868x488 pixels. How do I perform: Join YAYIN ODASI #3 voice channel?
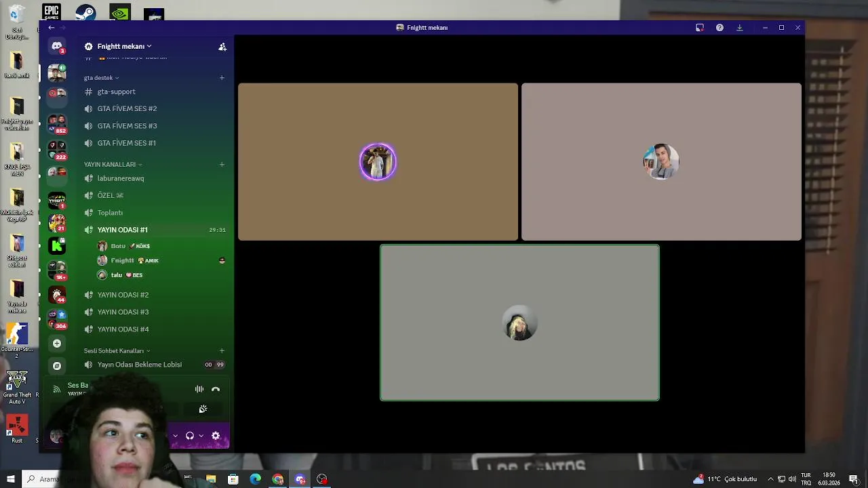tap(155, 312)
